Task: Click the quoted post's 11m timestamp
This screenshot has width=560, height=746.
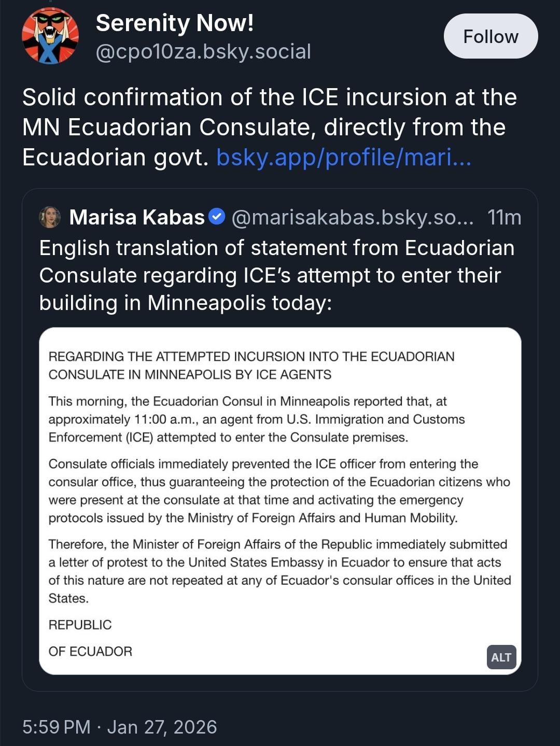Action: pos(504,218)
